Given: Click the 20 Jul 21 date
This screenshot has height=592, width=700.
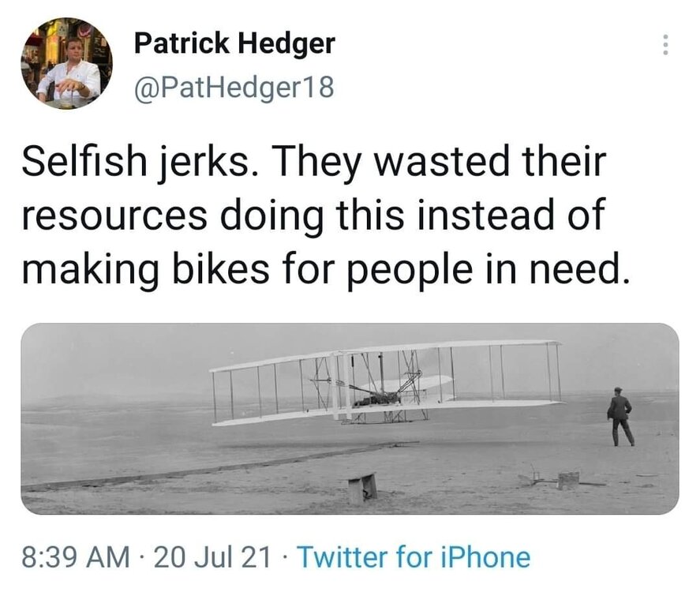Looking at the screenshot, I should tap(212, 557).
